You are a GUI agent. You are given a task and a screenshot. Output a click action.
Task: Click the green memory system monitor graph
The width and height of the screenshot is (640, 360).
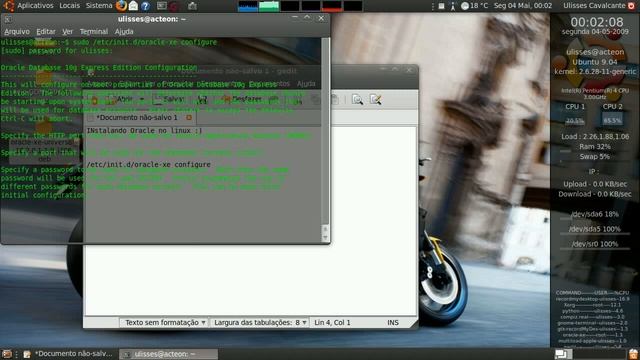pyautogui.click(x=269, y=6)
